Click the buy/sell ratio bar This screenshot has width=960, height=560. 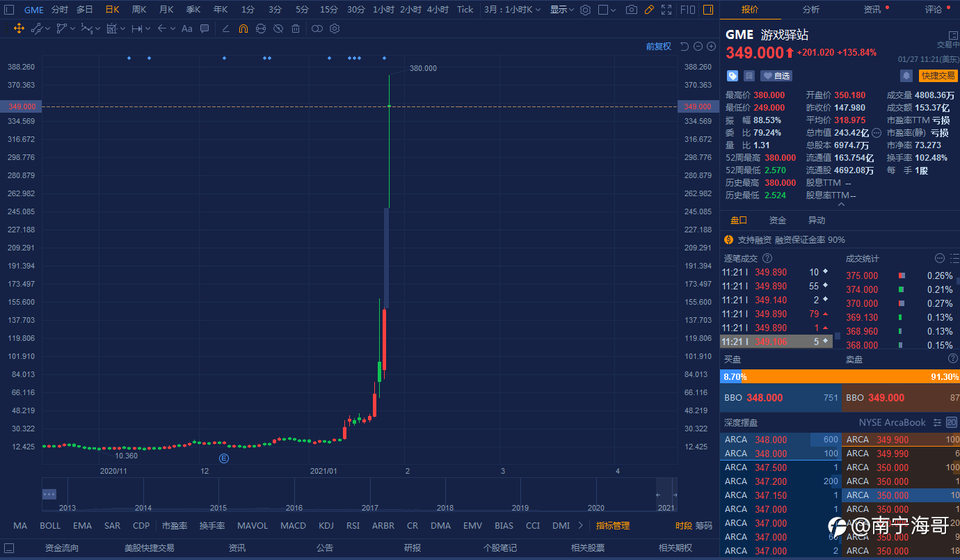tap(840, 376)
